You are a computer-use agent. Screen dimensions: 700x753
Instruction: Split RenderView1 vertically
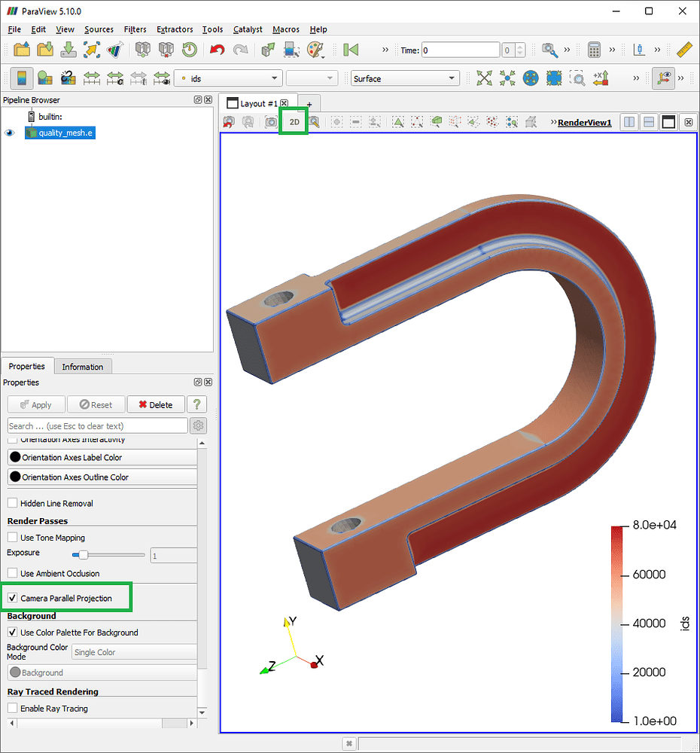[x=649, y=123]
